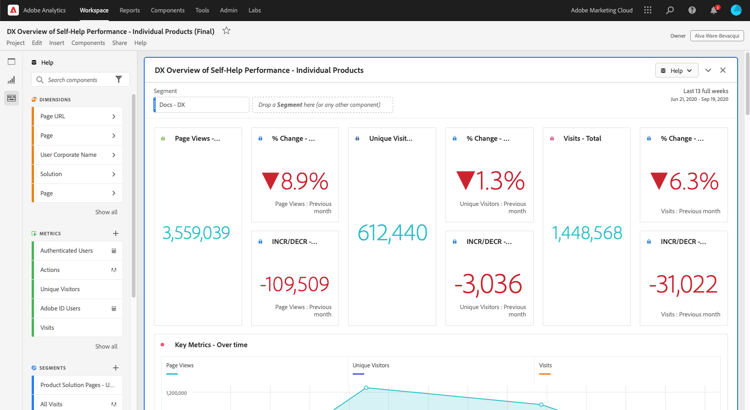The height and width of the screenshot is (410, 750).
Task: Click Key Metrics - Over time color dot
Action: click(163, 344)
